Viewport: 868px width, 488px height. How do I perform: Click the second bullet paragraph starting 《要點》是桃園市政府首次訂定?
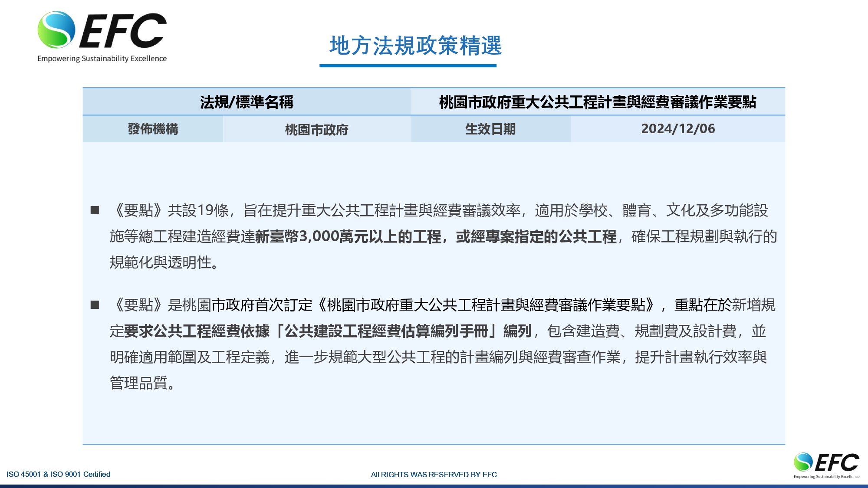[443, 344]
